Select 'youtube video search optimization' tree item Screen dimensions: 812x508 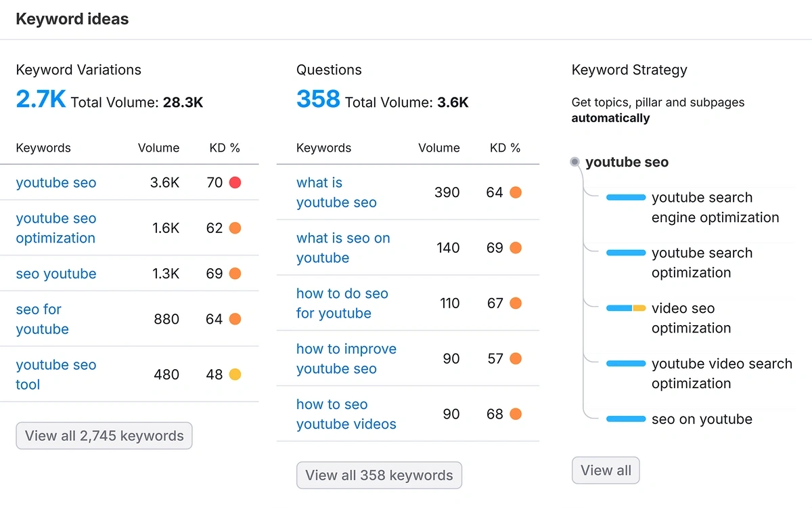[x=722, y=374]
